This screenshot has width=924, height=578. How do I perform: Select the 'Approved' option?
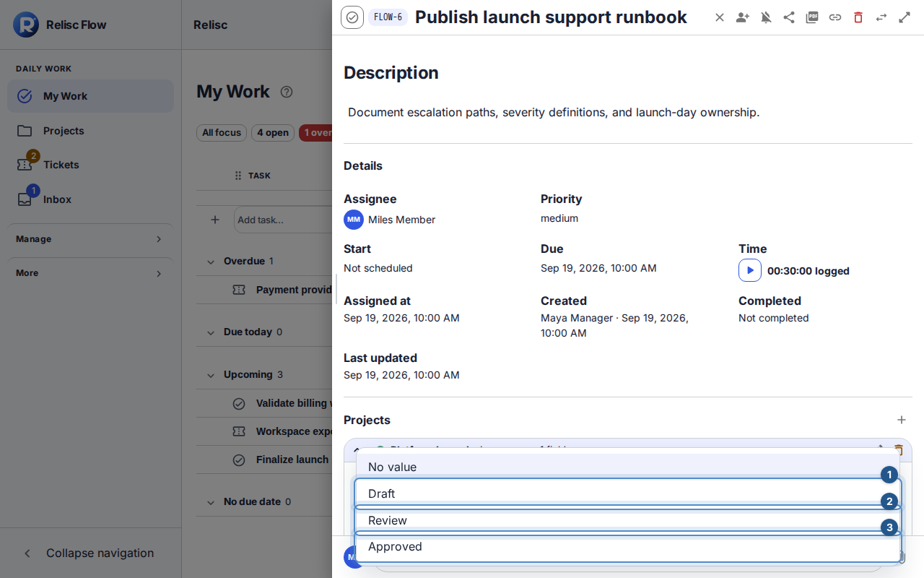pyautogui.click(x=628, y=547)
